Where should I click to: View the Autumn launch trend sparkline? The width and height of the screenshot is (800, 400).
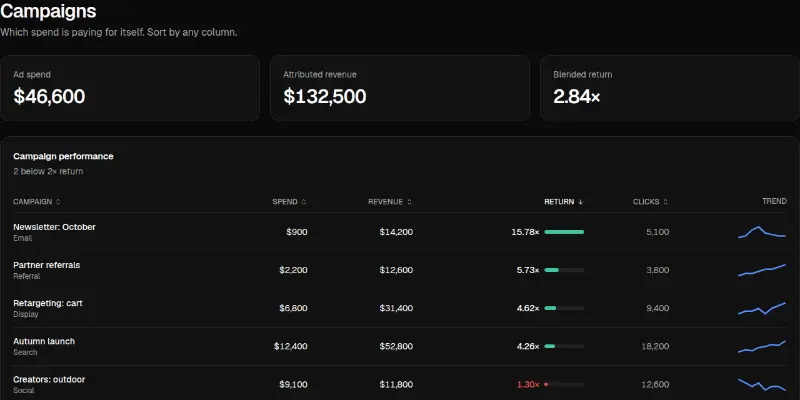[x=762, y=346]
